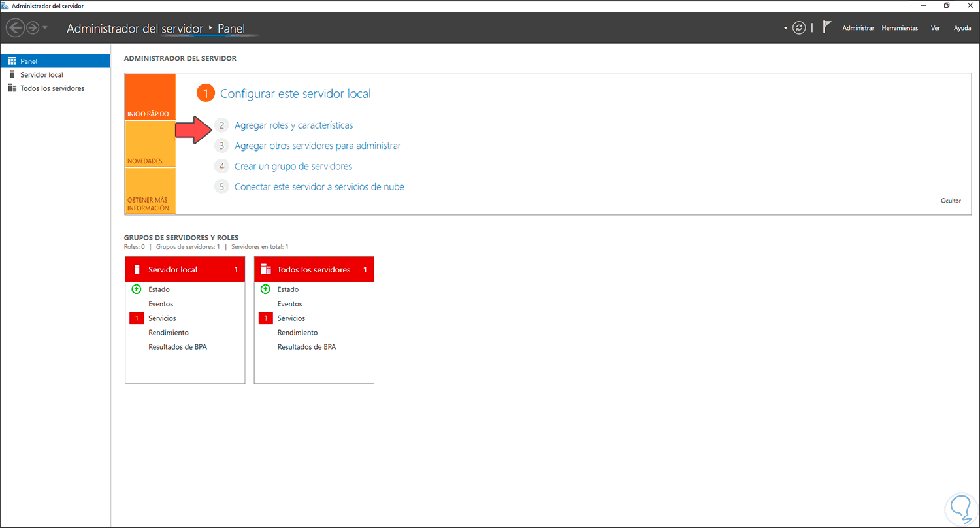Click the Server Manager app icon in title bar
This screenshot has height=528, width=980.
5,5
